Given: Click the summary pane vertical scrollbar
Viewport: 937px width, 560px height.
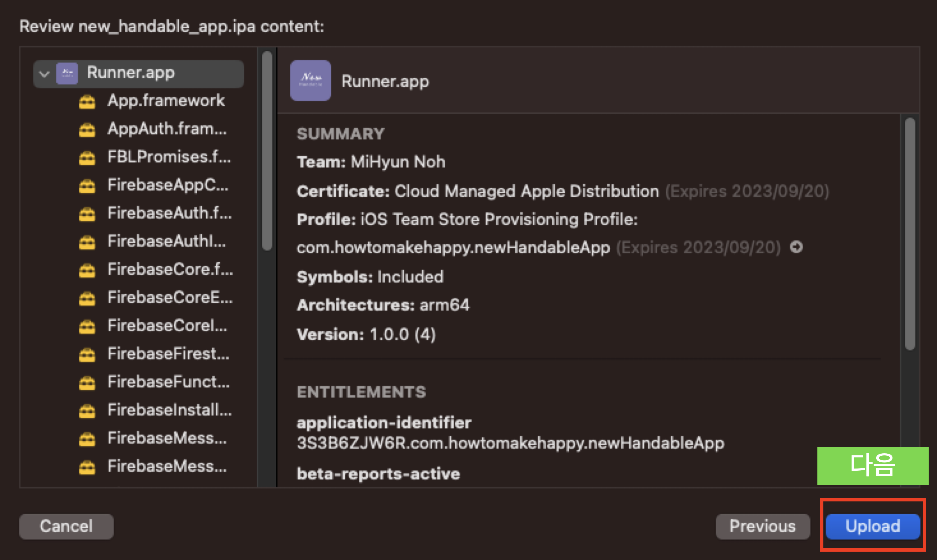Looking at the screenshot, I should [x=910, y=234].
